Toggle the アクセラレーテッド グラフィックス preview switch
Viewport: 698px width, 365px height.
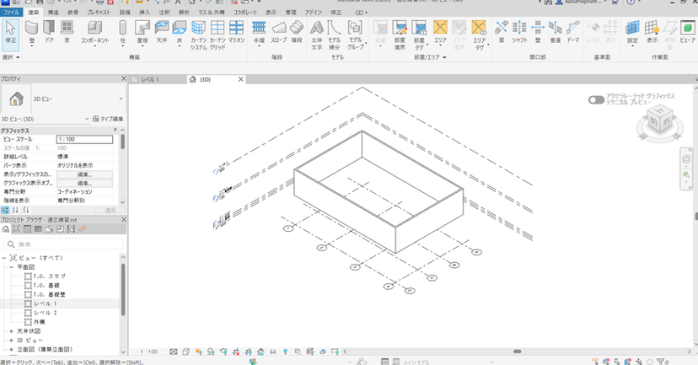coord(596,100)
